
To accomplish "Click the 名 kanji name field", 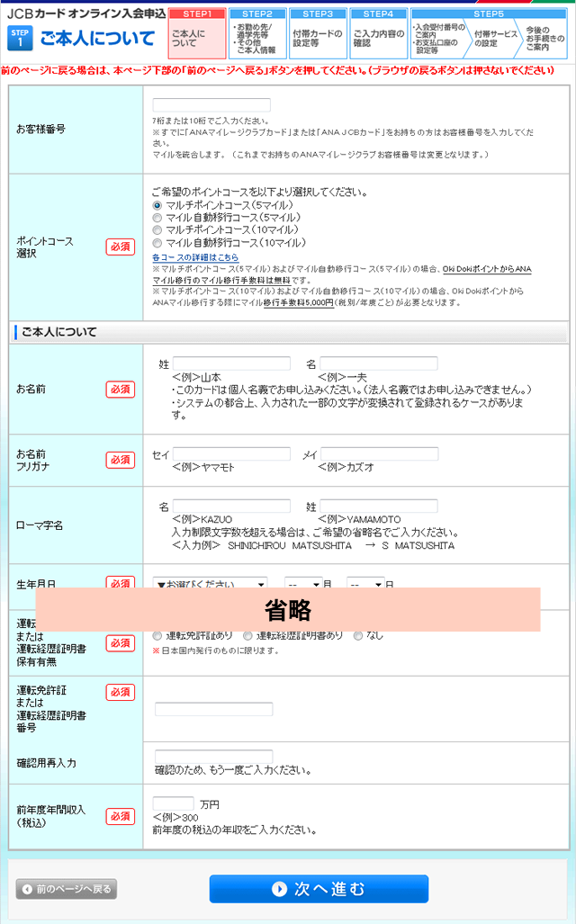I will point(379,363).
